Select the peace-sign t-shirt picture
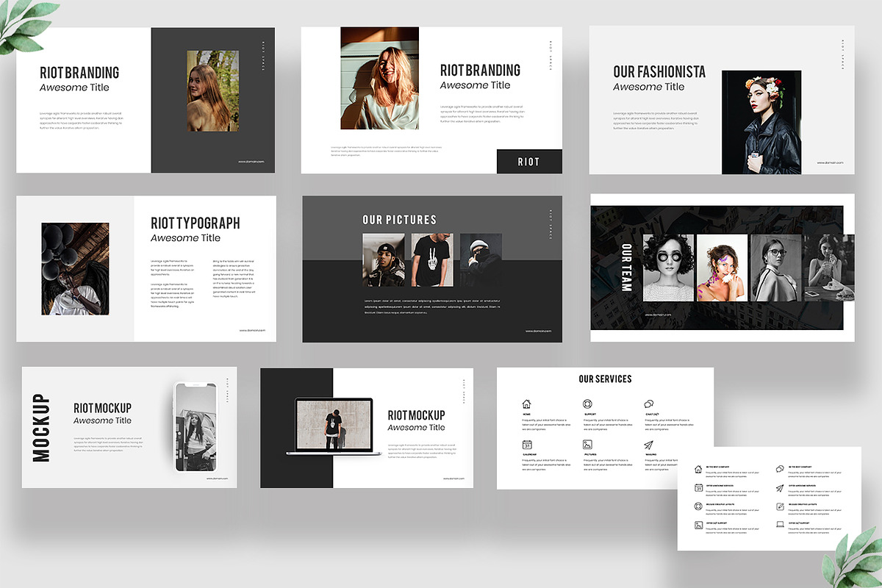 click(x=432, y=260)
